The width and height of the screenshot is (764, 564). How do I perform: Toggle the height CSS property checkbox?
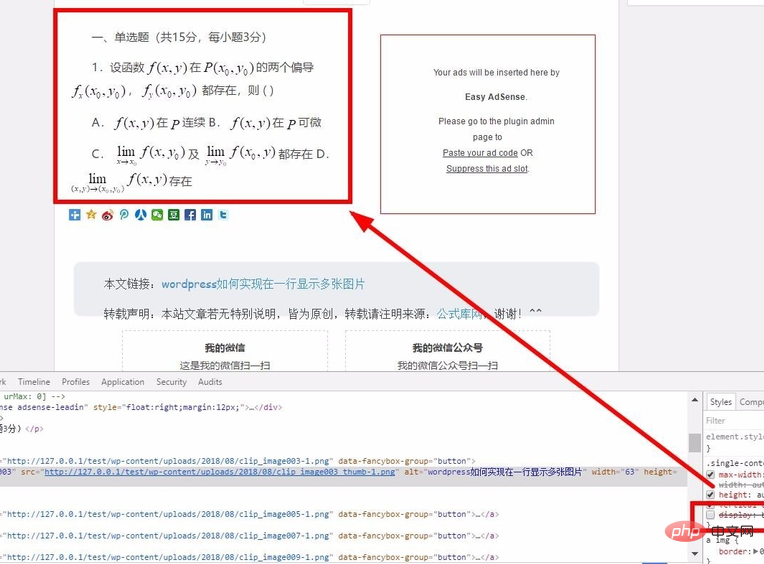[711, 495]
